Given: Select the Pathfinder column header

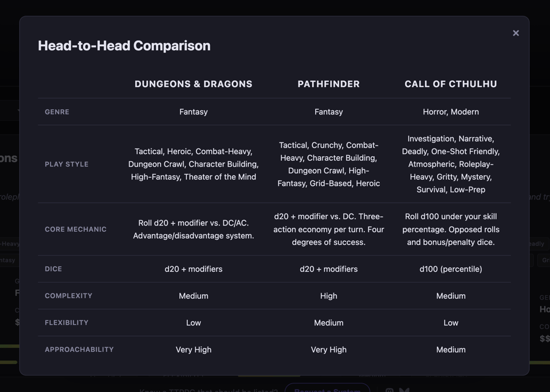Looking at the screenshot, I should [328, 84].
